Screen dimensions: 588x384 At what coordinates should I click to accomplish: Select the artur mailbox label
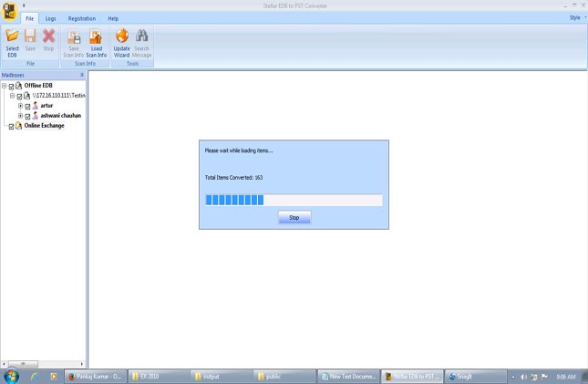(46, 106)
